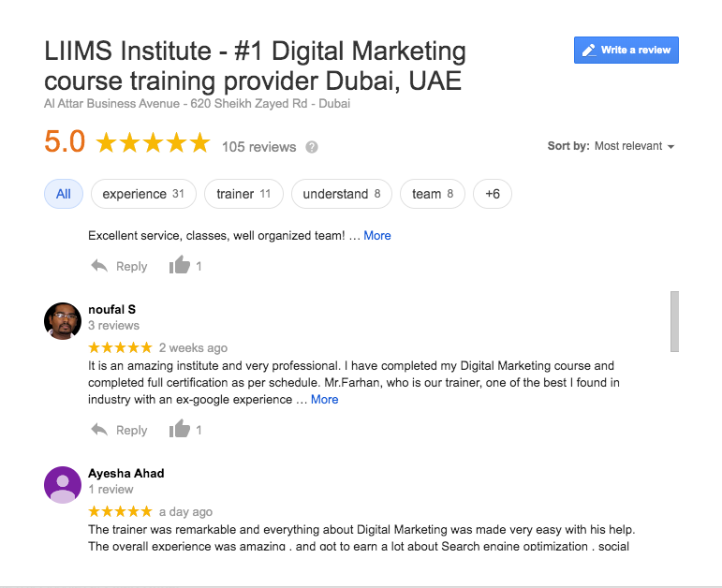The width and height of the screenshot is (722, 588).
Task: Click the Write a review button
Action: 626,51
